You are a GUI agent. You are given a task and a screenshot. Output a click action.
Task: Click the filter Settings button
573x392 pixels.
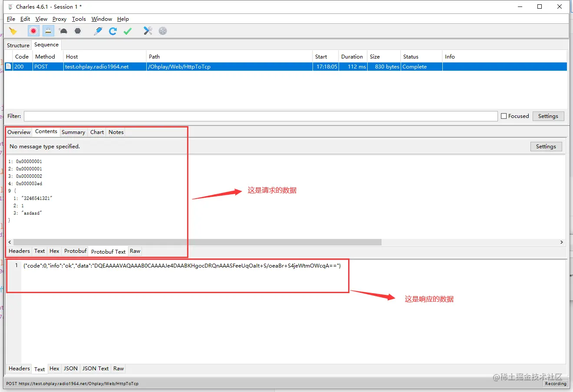click(x=548, y=116)
